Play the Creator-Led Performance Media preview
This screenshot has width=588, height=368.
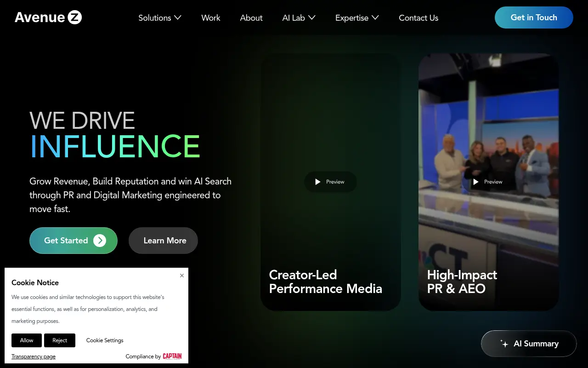pos(330,182)
